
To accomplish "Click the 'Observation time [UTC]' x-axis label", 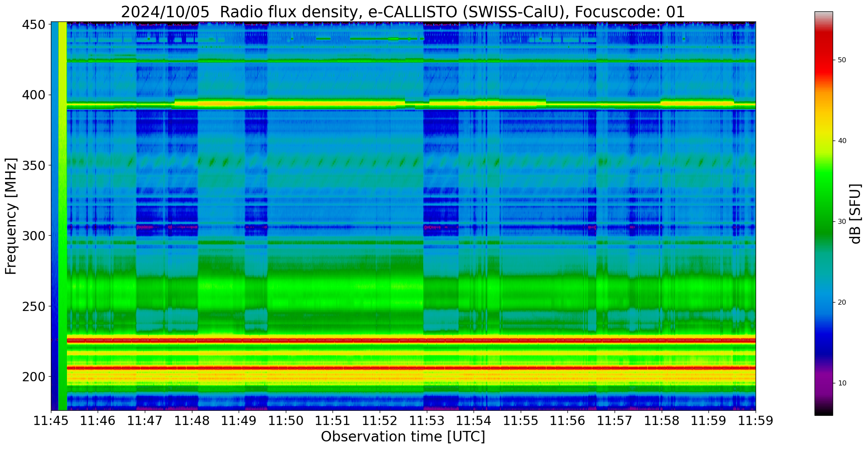I will pos(403,437).
